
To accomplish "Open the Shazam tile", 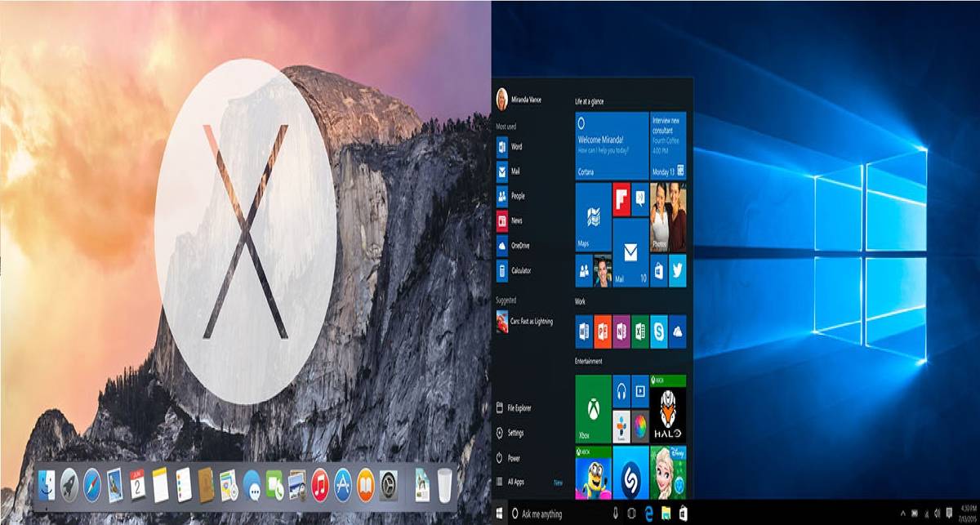I will click(630, 474).
